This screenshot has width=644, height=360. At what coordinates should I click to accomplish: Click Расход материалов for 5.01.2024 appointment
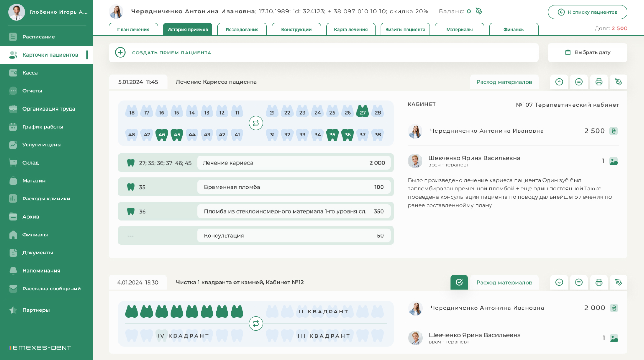click(504, 82)
